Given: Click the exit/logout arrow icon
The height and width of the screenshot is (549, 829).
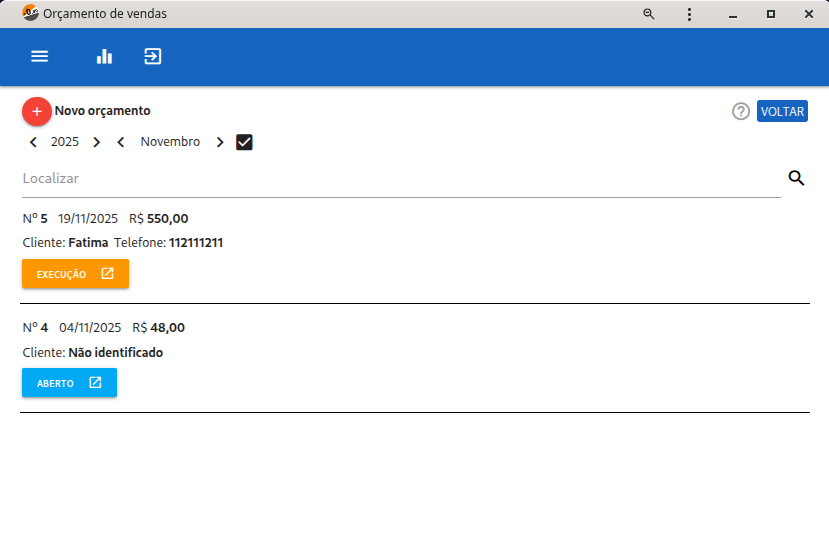Looking at the screenshot, I should coord(152,57).
